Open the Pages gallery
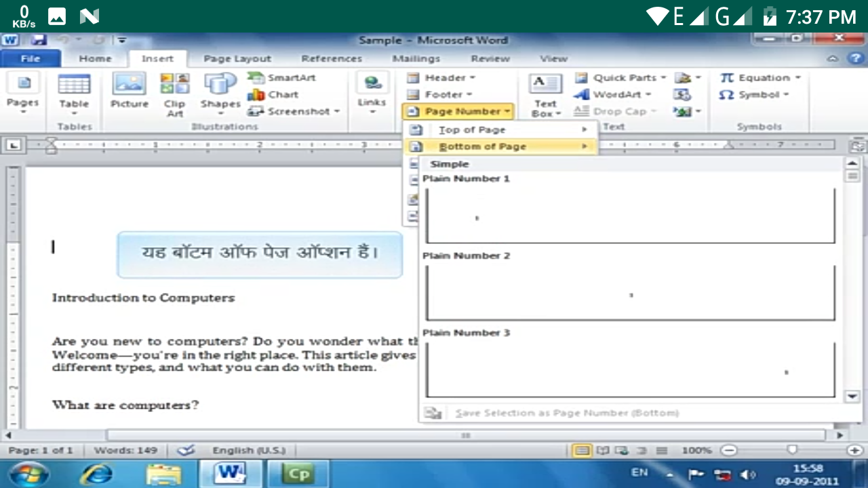Image resolution: width=868 pixels, height=488 pixels. [x=23, y=94]
